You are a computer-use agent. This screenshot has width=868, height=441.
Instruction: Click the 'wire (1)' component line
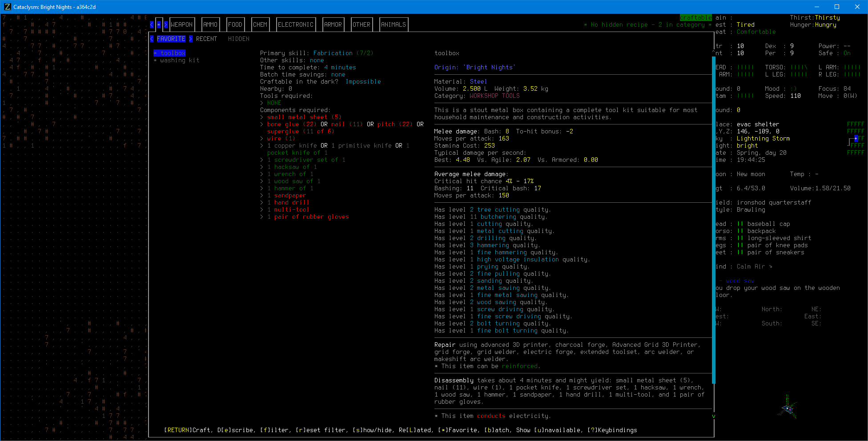pos(281,138)
